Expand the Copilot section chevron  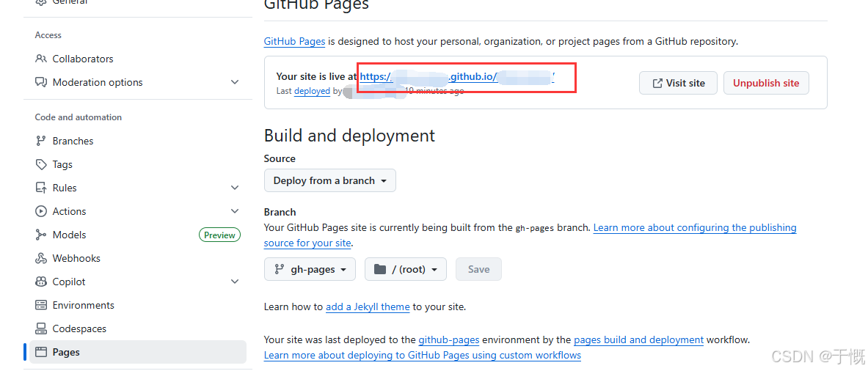[x=235, y=282]
